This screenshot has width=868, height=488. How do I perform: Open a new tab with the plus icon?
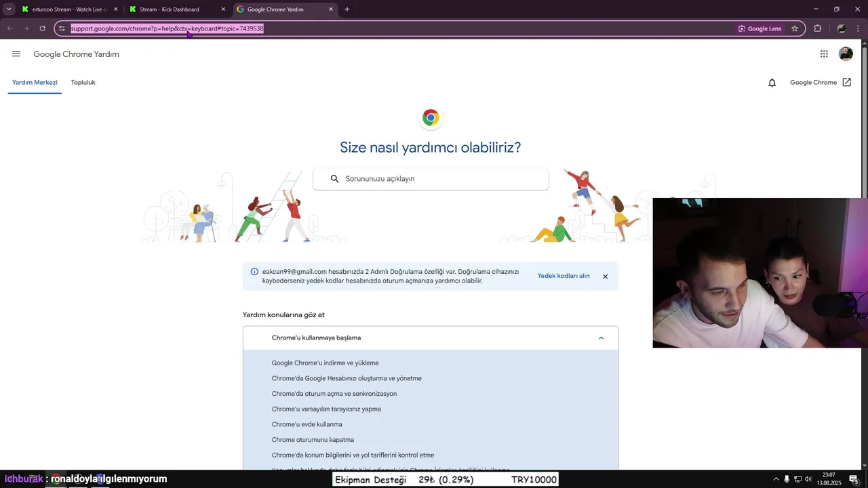[x=347, y=9]
